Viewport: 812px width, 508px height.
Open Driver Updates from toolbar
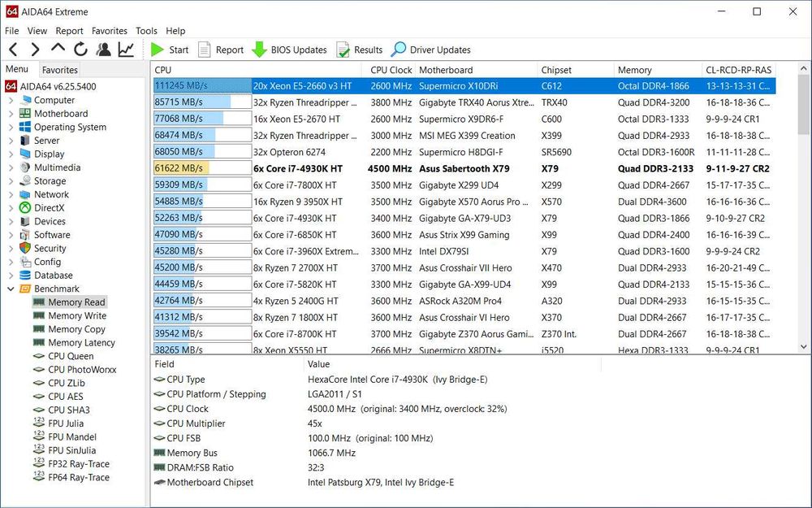coord(431,50)
